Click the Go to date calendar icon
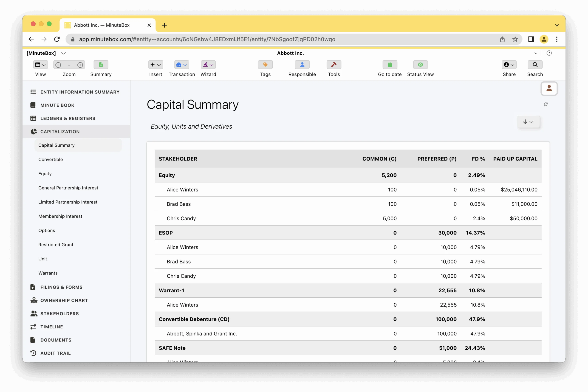The height and width of the screenshot is (392, 588). click(390, 65)
